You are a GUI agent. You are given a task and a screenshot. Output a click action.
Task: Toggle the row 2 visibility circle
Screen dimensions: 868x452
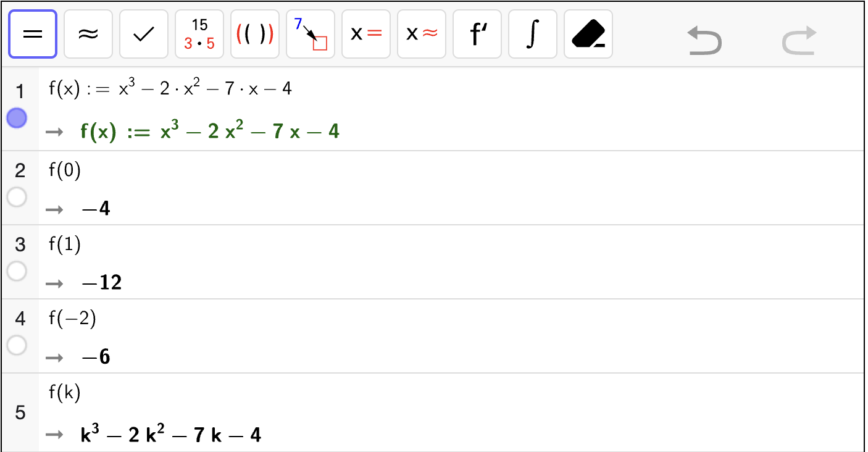coord(17,197)
